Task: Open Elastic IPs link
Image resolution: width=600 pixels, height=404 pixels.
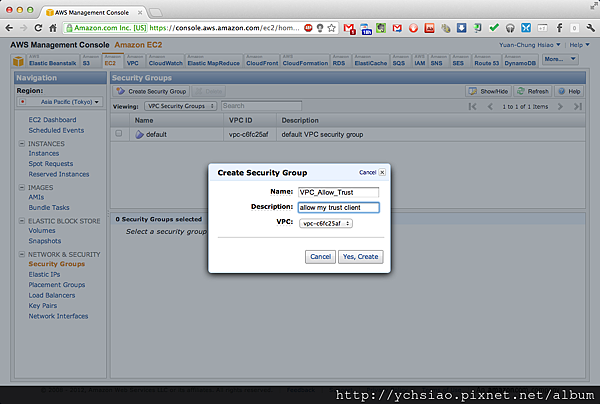Action: point(44,274)
